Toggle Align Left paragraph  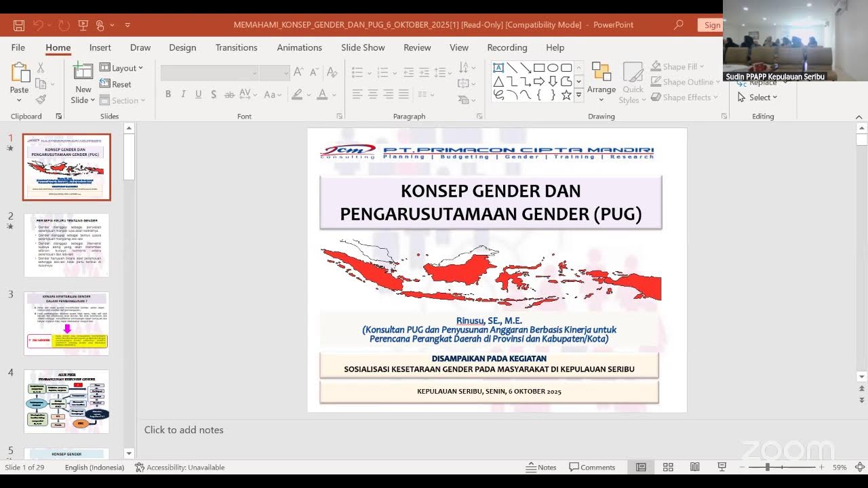coord(357,94)
